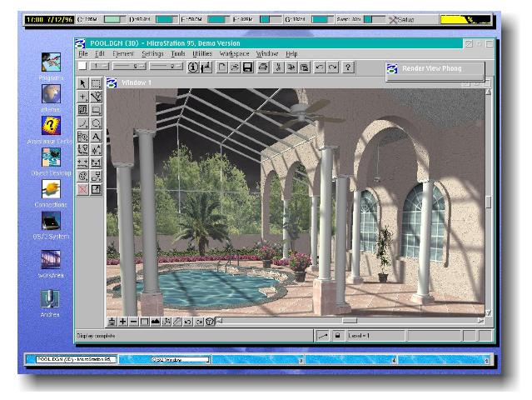Expand the line style dropdown

pyautogui.click(x=134, y=67)
